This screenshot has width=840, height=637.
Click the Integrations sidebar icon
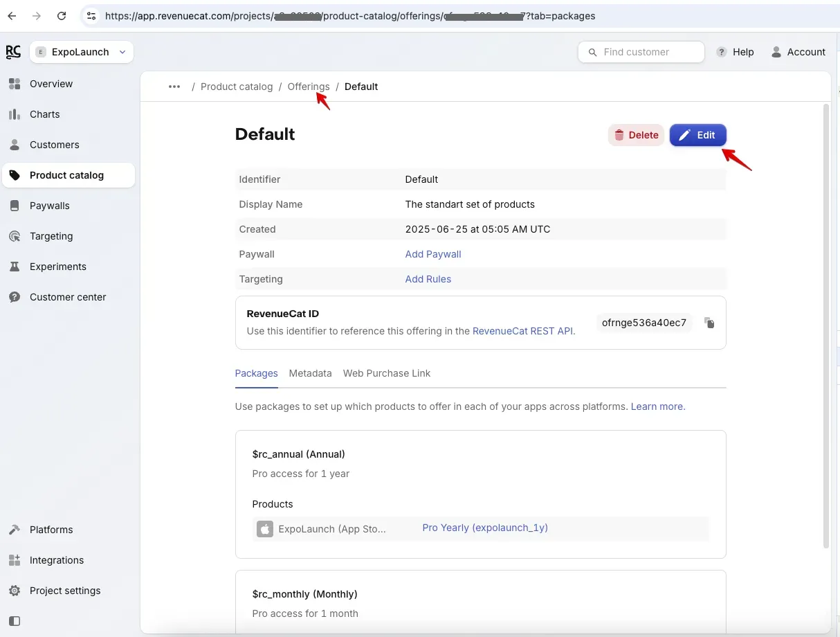point(15,560)
